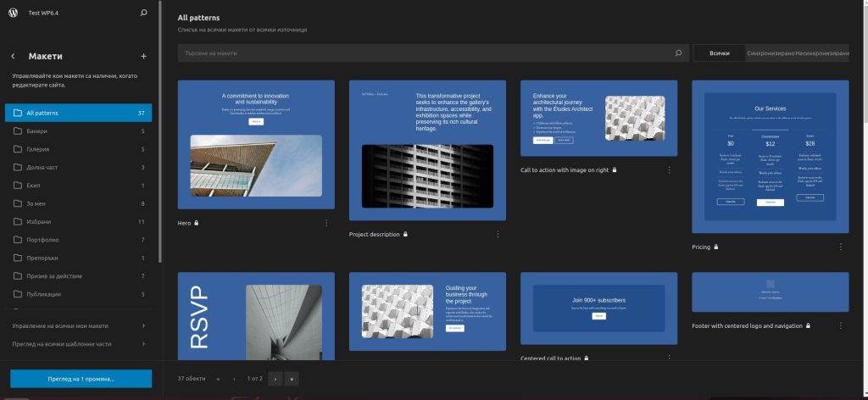Open the Портфолио category
The height and width of the screenshot is (400, 868).
coord(79,240)
